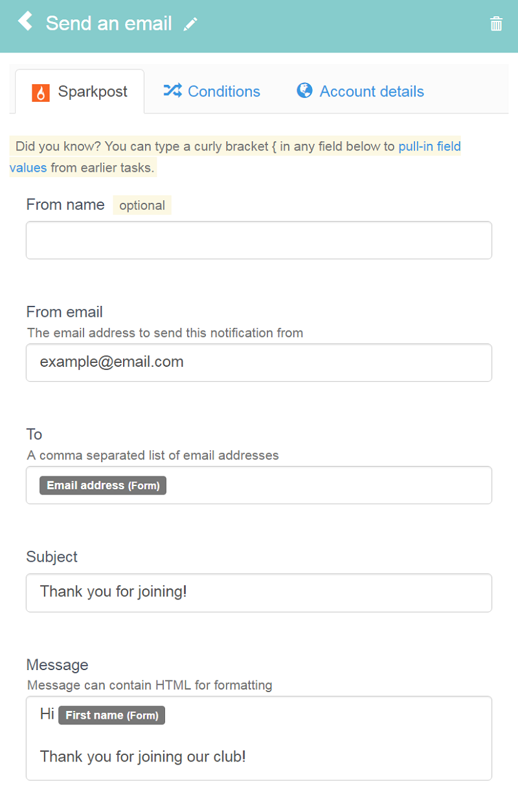Click the optional badge beside From name

(x=142, y=205)
